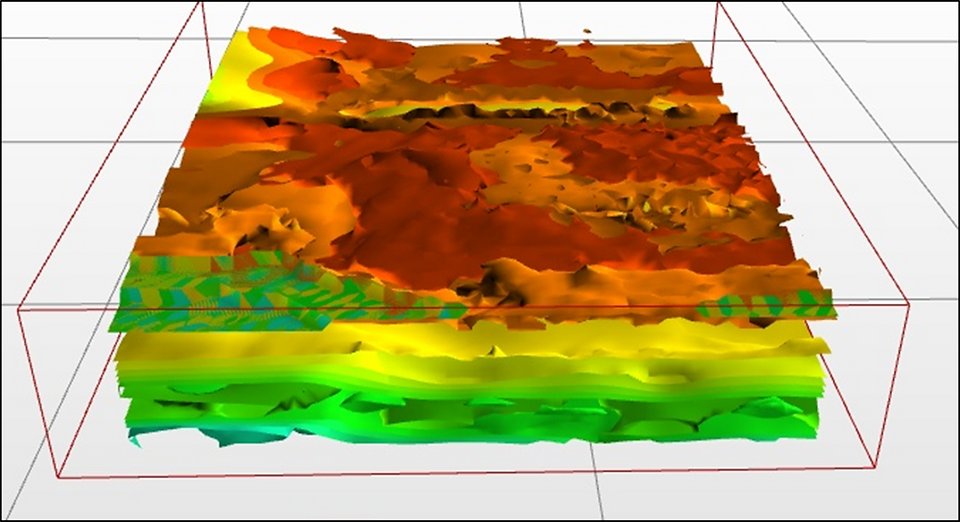Click the dark shadowed ridge along the surface's back band
The image size is (960, 522).
520,113
